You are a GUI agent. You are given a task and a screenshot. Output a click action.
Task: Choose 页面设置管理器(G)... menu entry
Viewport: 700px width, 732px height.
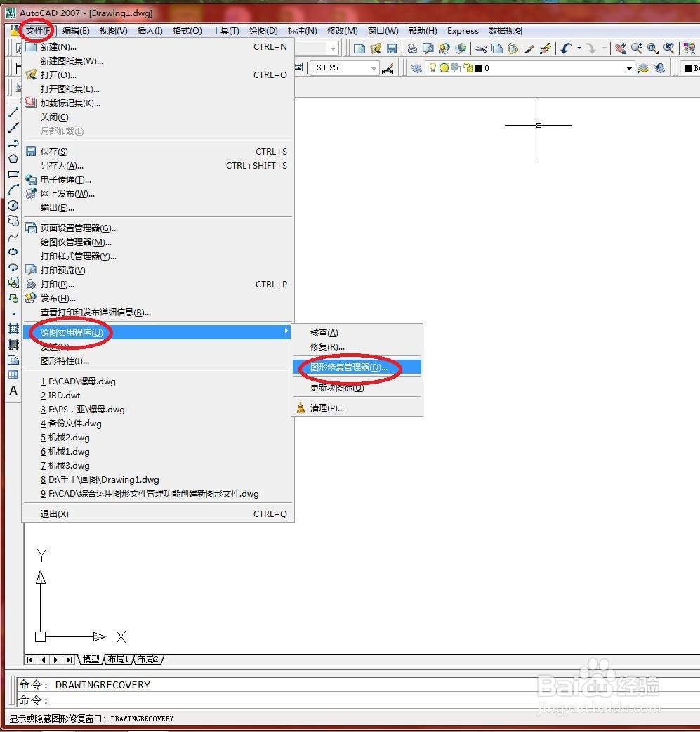158,228
